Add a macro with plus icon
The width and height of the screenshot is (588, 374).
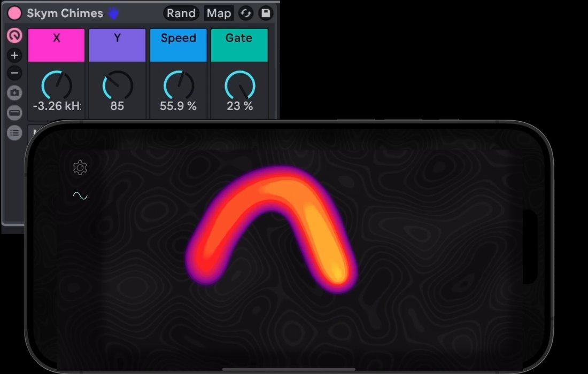pos(14,56)
